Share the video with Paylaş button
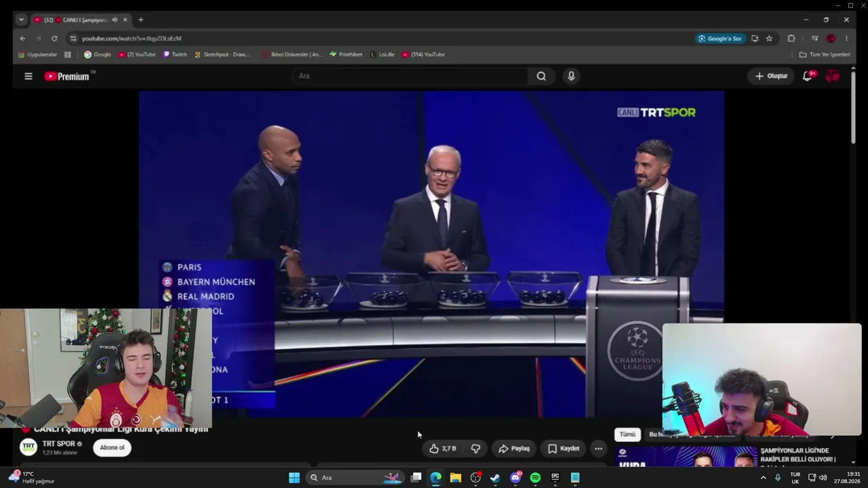 (x=514, y=449)
